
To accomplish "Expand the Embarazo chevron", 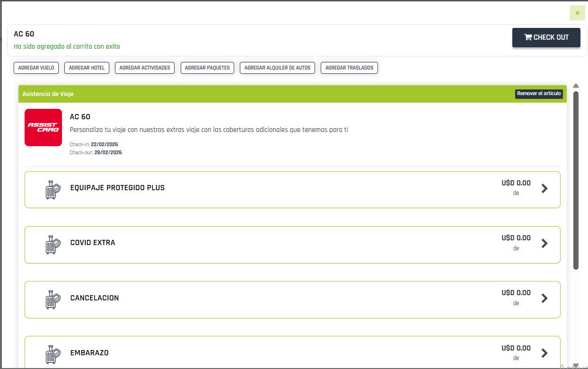I will point(544,353).
